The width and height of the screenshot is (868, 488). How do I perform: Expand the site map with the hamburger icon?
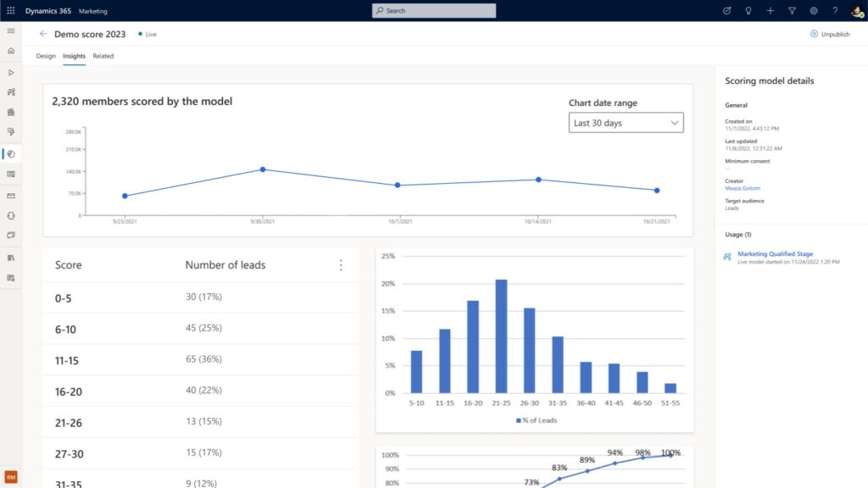coord(11,30)
